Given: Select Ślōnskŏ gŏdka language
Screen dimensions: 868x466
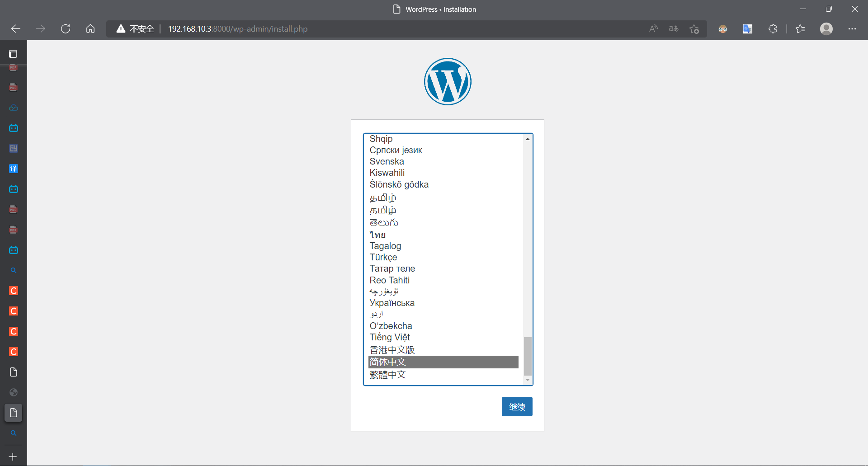Looking at the screenshot, I should pos(443,184).
